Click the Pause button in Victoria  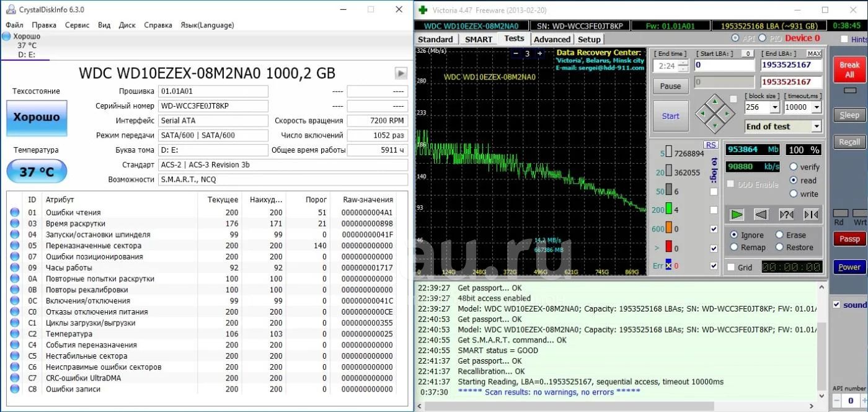click(670, 86)
